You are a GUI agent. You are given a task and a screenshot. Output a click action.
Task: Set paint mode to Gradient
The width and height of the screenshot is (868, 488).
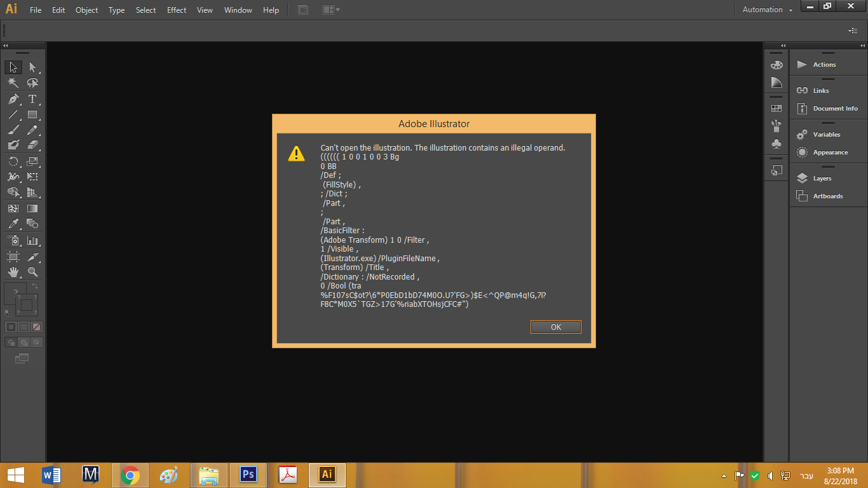click(24, 327)
